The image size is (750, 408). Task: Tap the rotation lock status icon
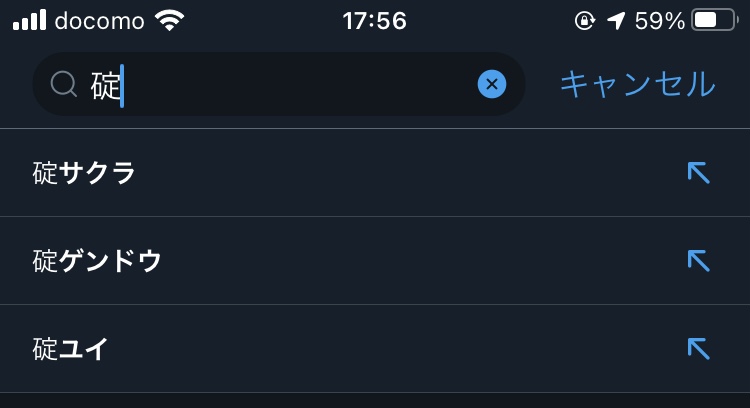[585, 20]
